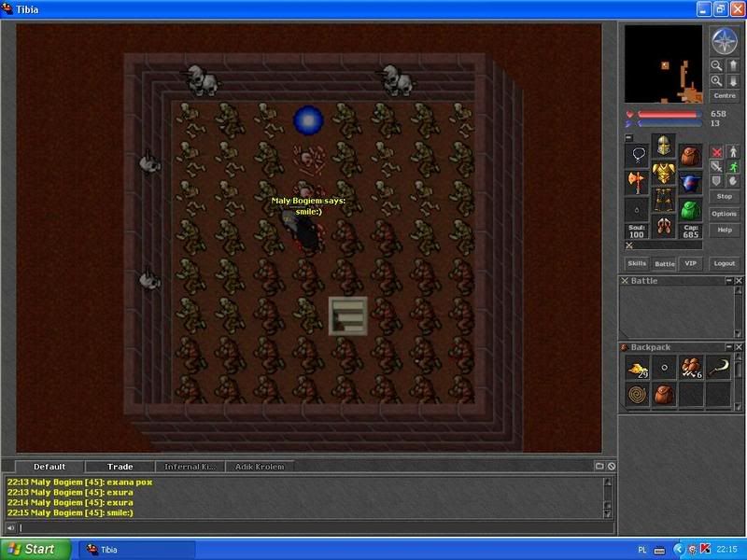747x560 pixels.
Task: Click the minimap display
Action: 663,63
